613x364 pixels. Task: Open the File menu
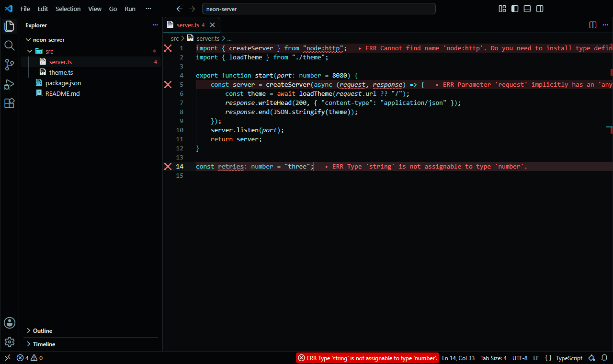coord(25,9)
